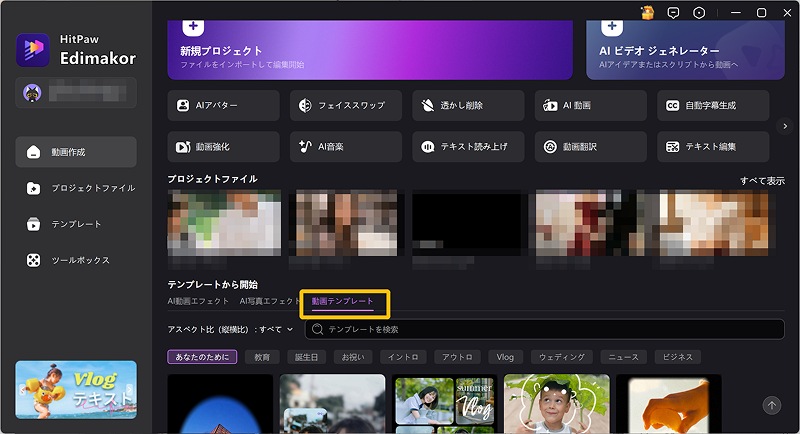Filter templates by Vlog
The image size is (800, 434).
[505, 357]
